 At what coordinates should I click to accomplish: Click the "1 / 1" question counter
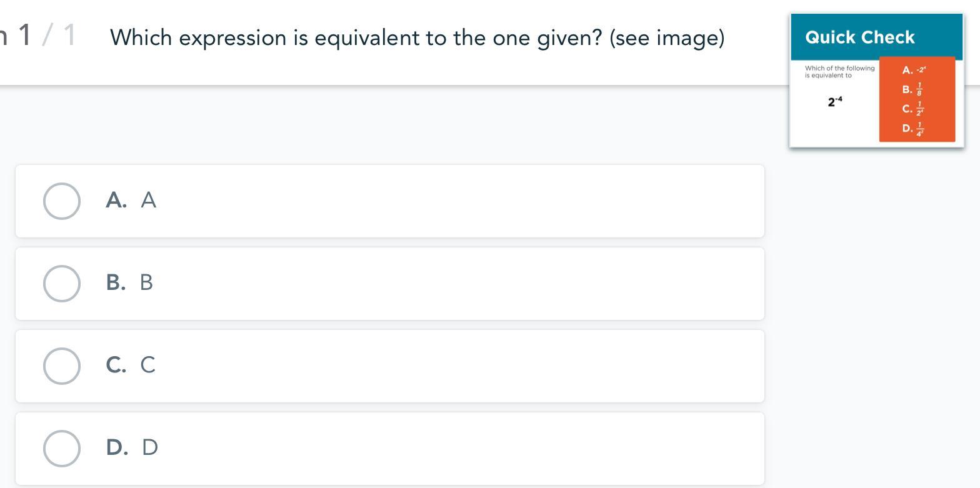[46, 36]
